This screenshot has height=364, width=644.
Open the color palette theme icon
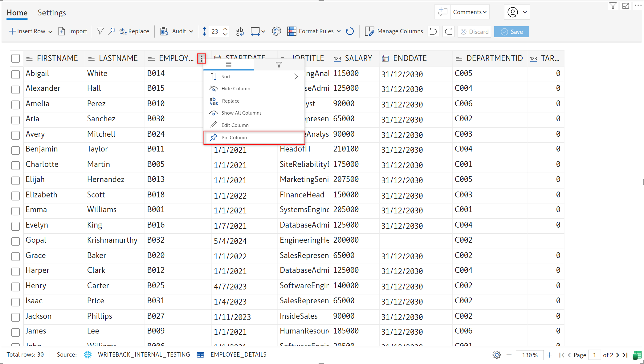[x=276, y=31]
